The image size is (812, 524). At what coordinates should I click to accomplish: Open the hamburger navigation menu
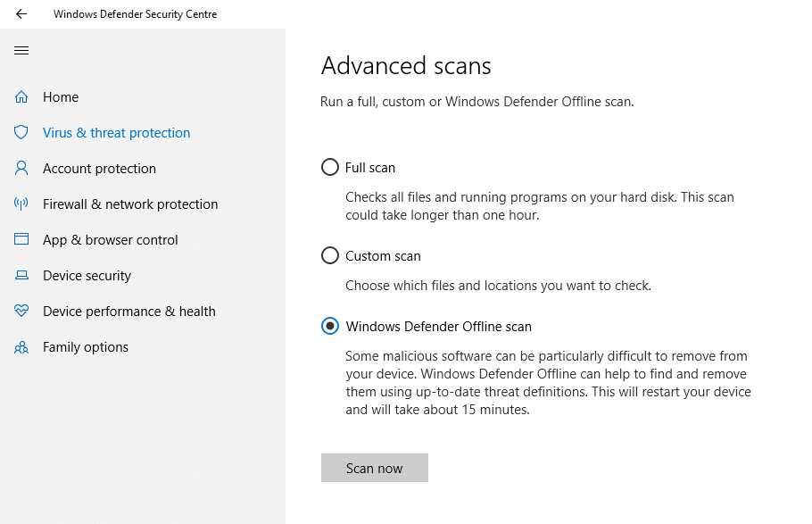tap(21, 50)
